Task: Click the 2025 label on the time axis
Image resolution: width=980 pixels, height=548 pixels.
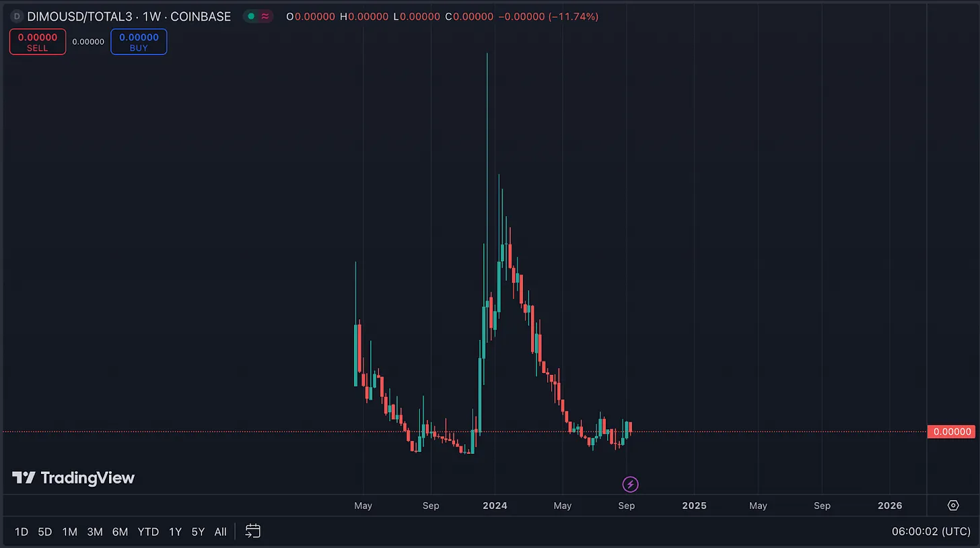Action: 694,506
